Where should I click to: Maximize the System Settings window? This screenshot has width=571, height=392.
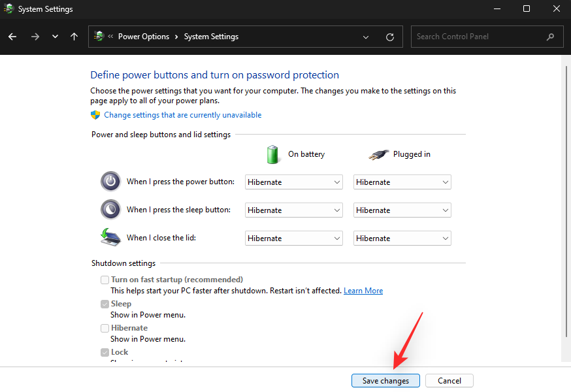(x=527, y=8)
